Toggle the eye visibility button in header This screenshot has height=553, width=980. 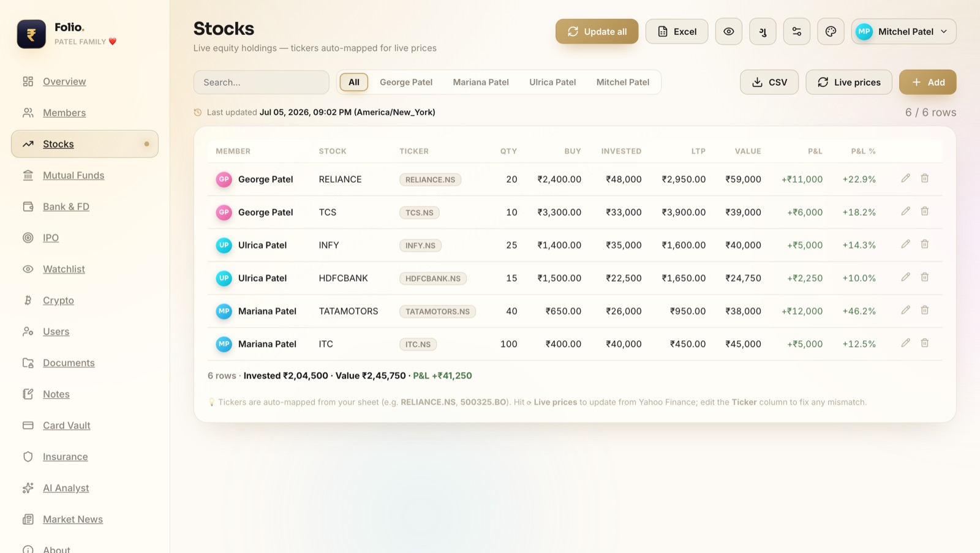click(729, 31)
